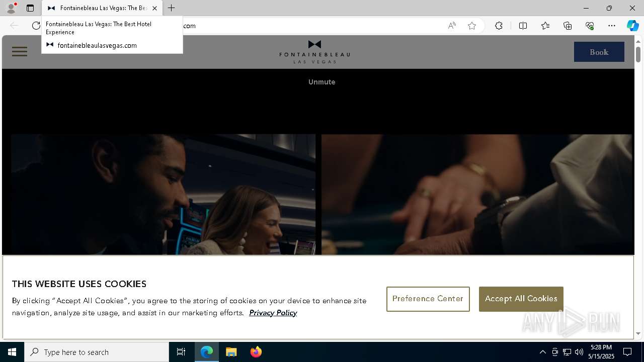This screenshot has width=644, height=362.
Task: Open the Extensions icon
Action: click(499, 26)
